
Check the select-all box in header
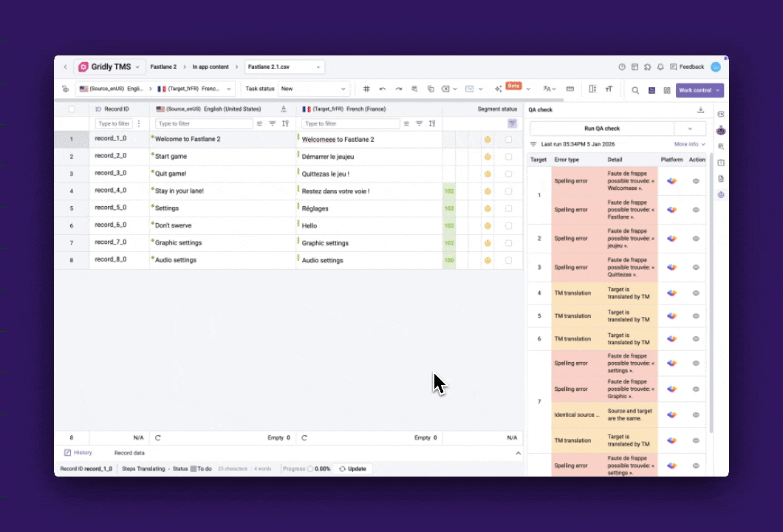72,109
